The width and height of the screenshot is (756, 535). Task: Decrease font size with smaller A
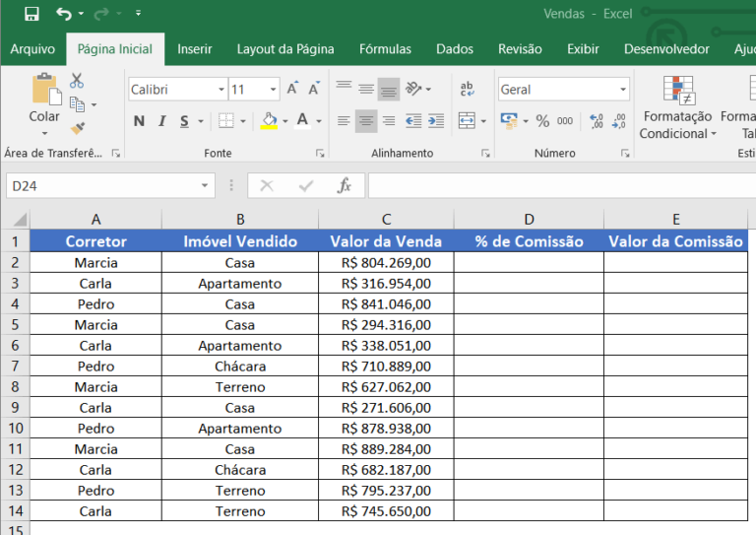[314, 89]
